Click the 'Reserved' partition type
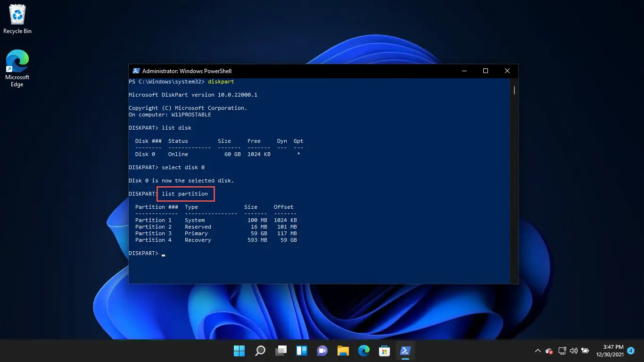 [198, 227]
